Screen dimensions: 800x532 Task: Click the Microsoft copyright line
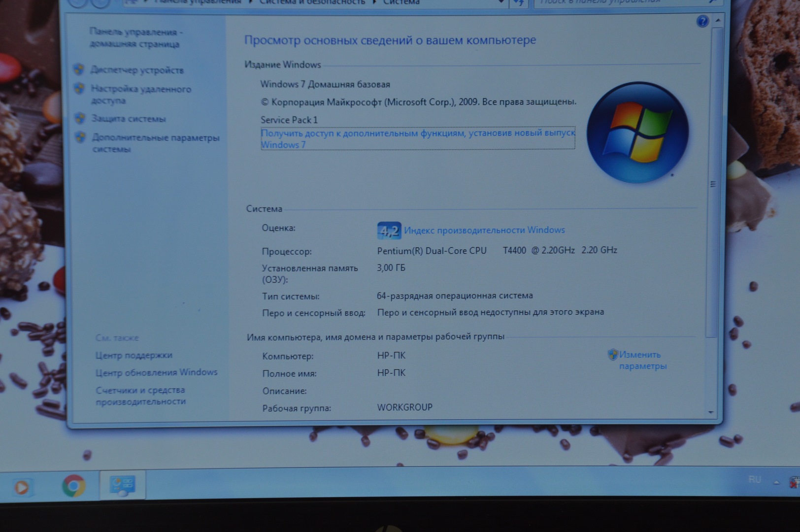click(x=418, y=102)
